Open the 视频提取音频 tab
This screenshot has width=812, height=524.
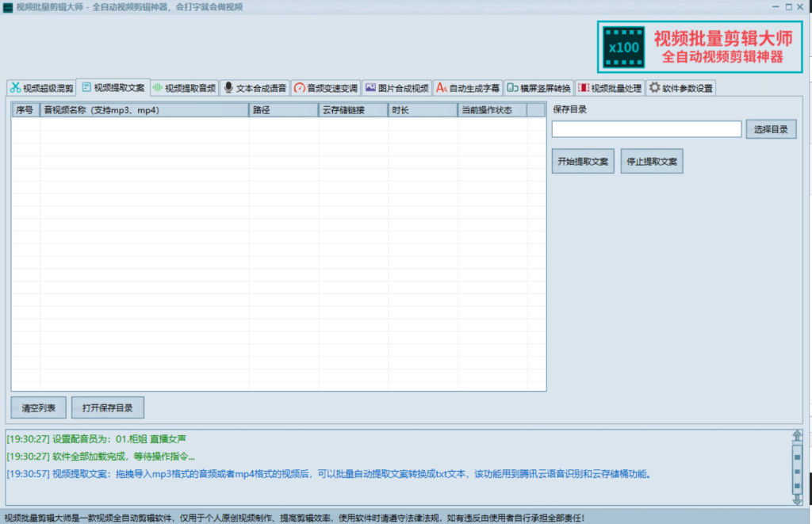click(x=184, y=87)
